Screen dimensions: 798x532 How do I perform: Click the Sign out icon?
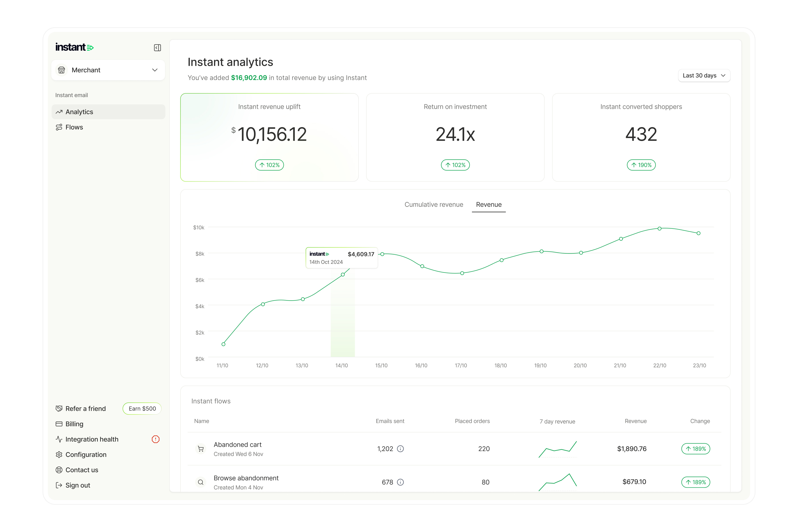point(59,485)
